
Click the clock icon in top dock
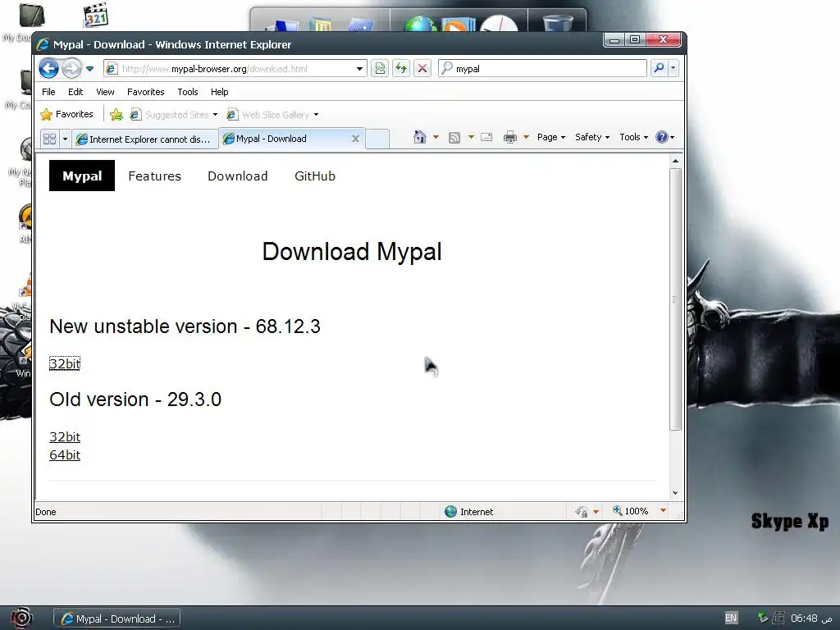pyautogui.click(x=499, y=22)
